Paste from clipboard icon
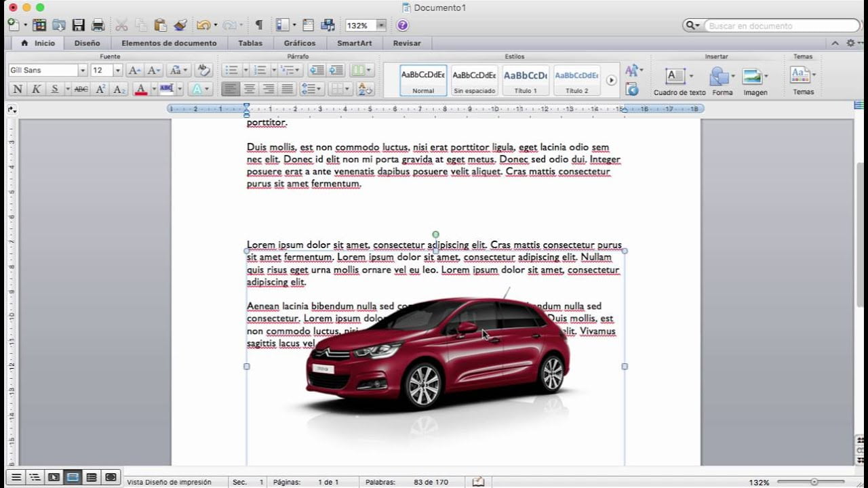This screenshot has height=488, width=868. coord(161,25)
